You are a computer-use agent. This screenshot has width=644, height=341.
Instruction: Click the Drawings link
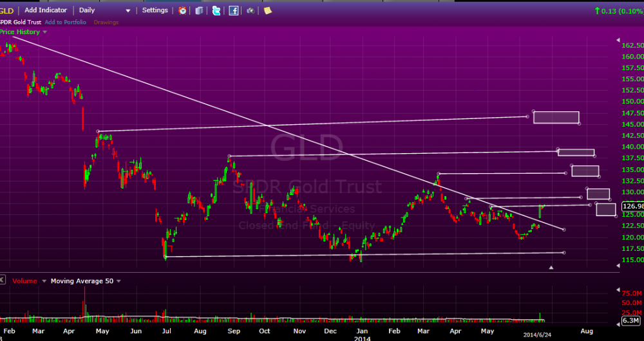[106, 23]
